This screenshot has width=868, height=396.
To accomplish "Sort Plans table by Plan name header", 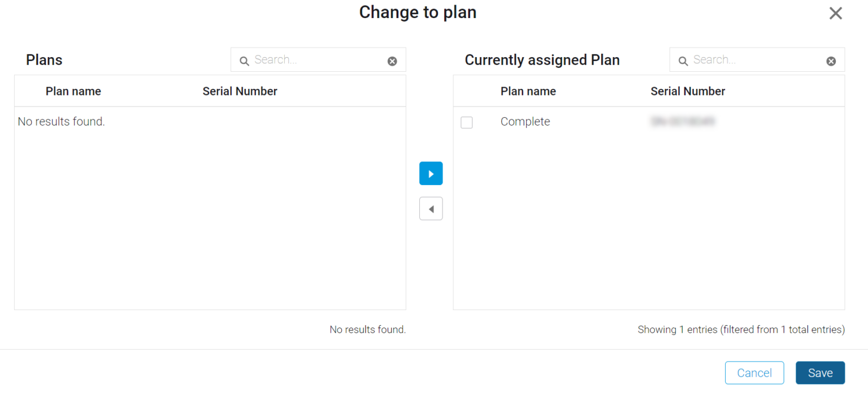I will [x=73, y=91].
